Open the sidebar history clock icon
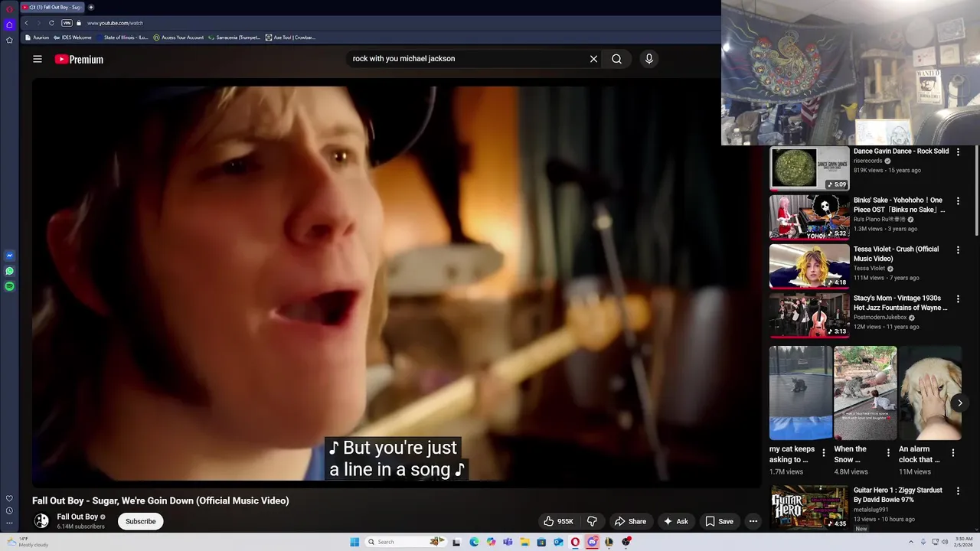The image size is (980, 551). [x=9, y=510]
